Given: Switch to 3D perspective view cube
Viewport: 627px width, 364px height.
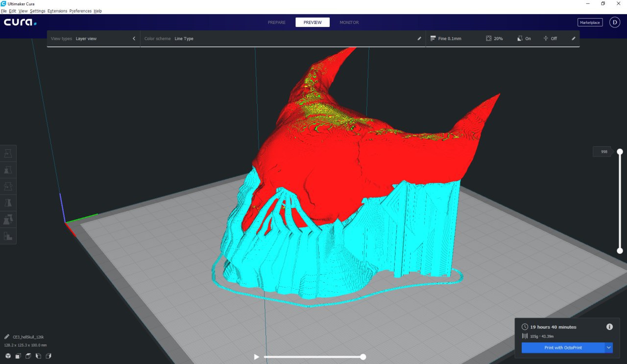Looking at the screenshot, I should 8,356.
